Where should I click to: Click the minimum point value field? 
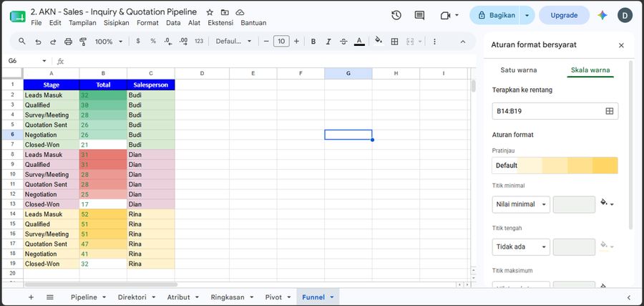(x=574, y=204)
